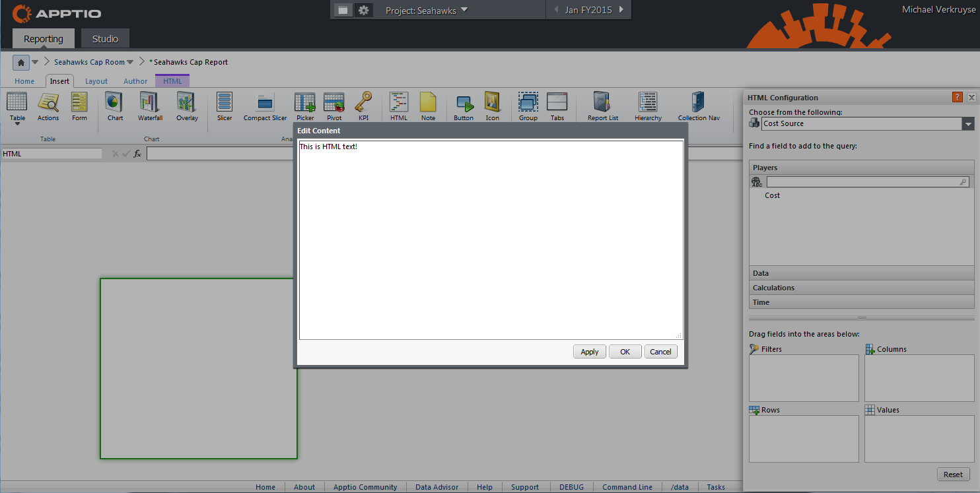Viewport: 980px width, 493px height.
Task: Click the ABC field filter icon
Action: (x=757, y=182)
